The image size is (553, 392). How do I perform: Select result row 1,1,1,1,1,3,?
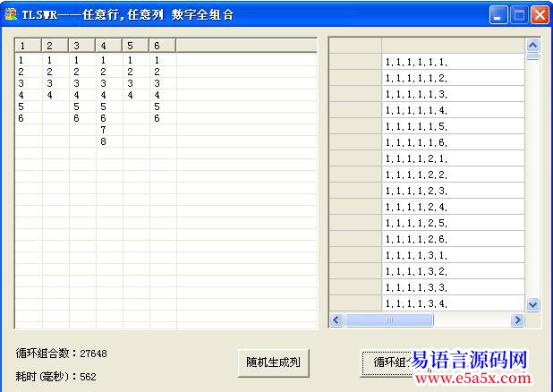tap(453, 94)
